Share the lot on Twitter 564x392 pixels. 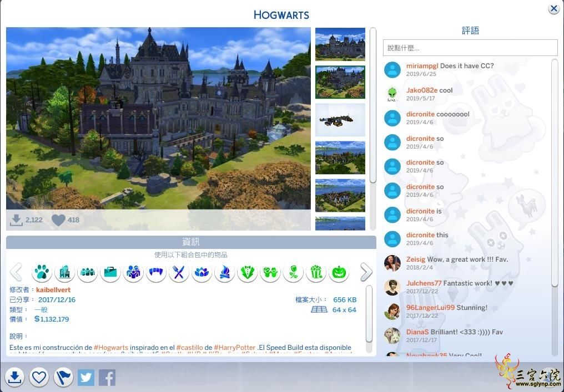pyautogui.click(x=86, y=378)
